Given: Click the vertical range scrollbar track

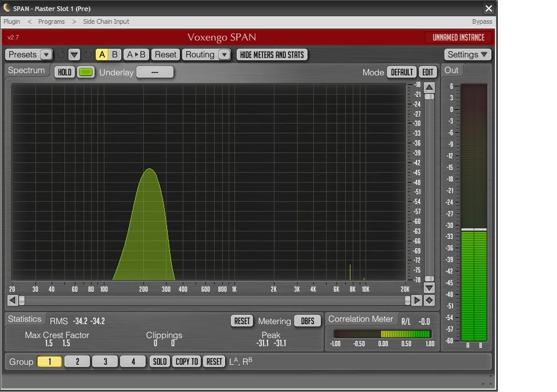Looking at the screenshot, I should [x=429, y=187].
